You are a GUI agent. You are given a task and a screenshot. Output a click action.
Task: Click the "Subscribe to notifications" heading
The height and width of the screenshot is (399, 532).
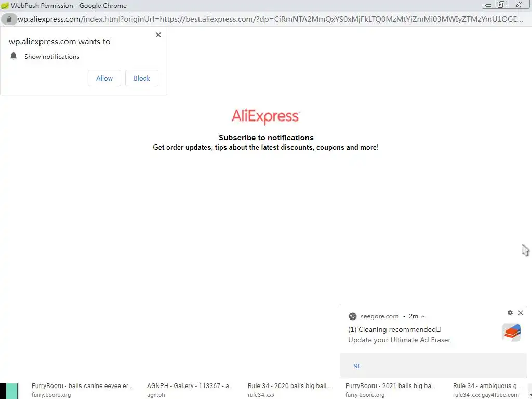point(266,137)
